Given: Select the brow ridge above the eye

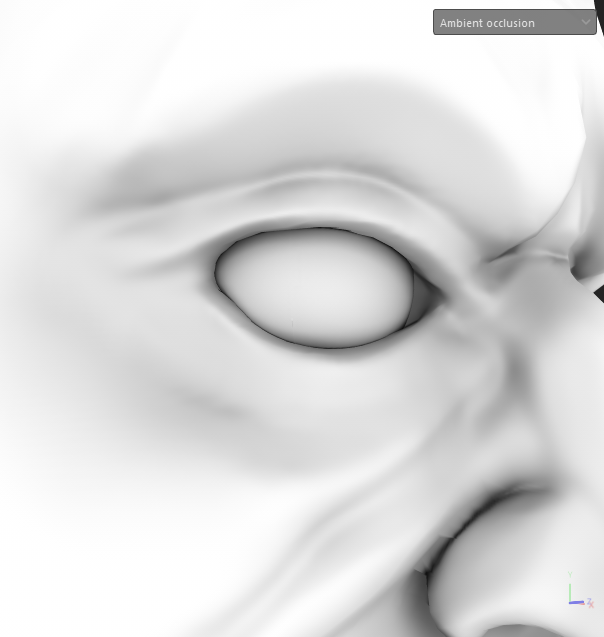Looking at the screenshot, I should [x=300, y=120].
